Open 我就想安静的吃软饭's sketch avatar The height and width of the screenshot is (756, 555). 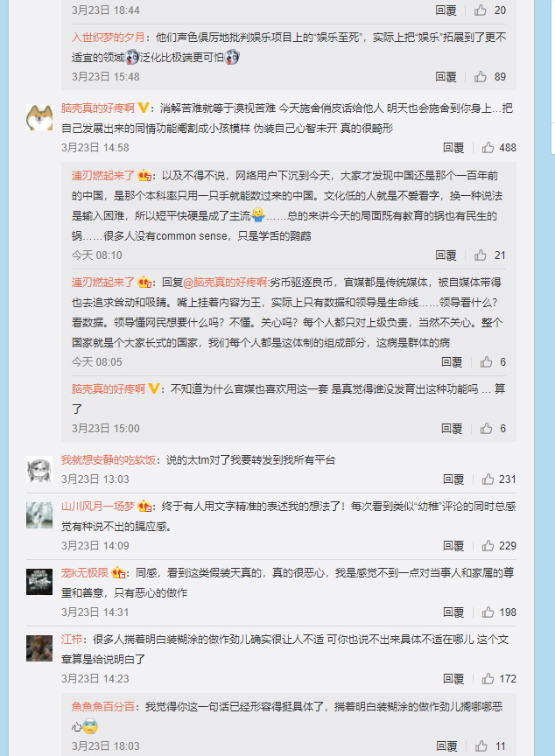click(x=39, y=469)
